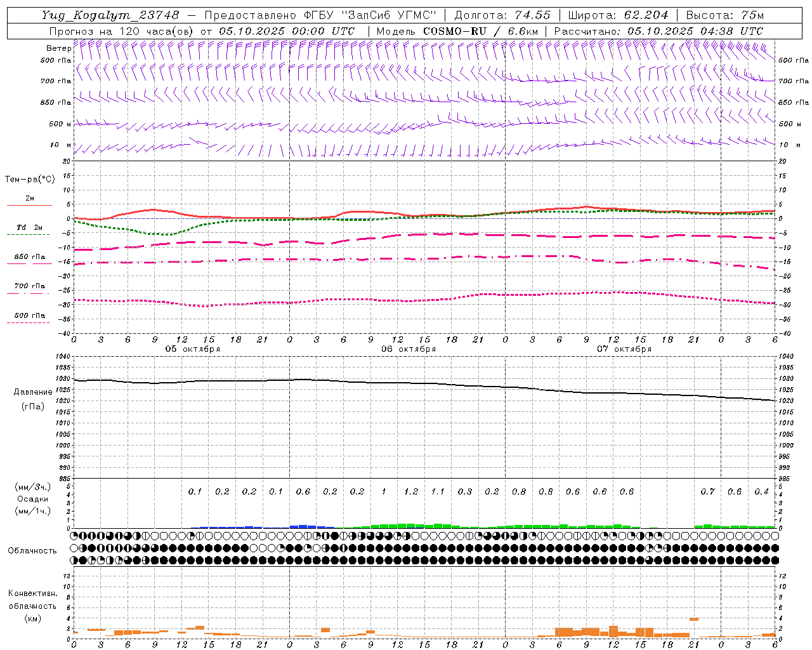Click the 500 гПа temperature legend entry
This screenshot has height=650, width=812.
[29, 315]
